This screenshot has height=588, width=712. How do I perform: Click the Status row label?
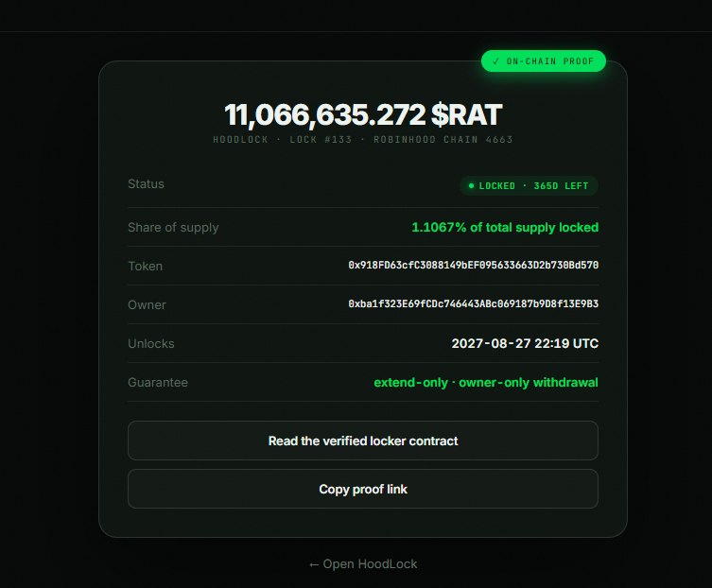point(146,184)
